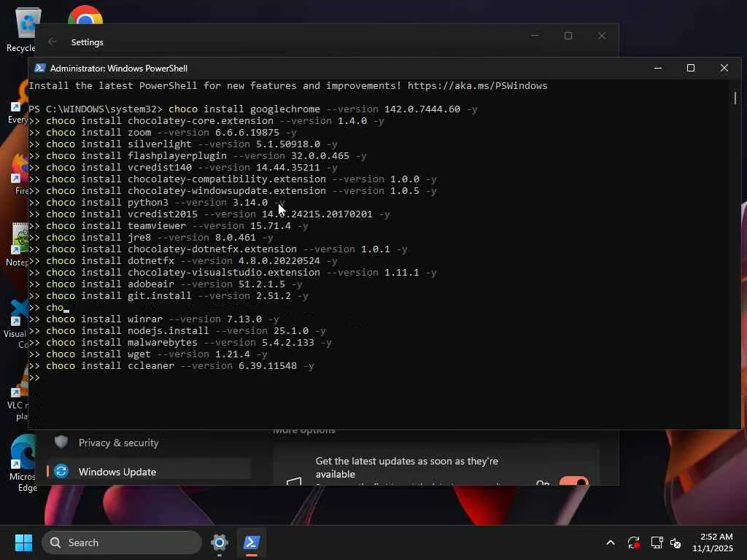This screenshot has height=560, width=747.
Task: Click the Windows Start button
Action: (x=23, y=542)
